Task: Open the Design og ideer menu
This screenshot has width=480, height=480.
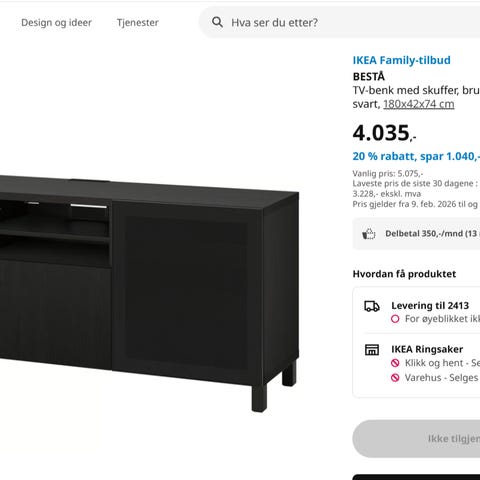Action: pyautogui.click(x=56, y=22)
